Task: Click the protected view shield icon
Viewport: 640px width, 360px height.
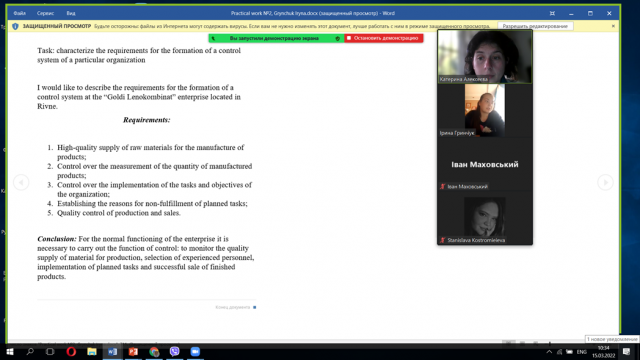Action: (x=15, y=26)
